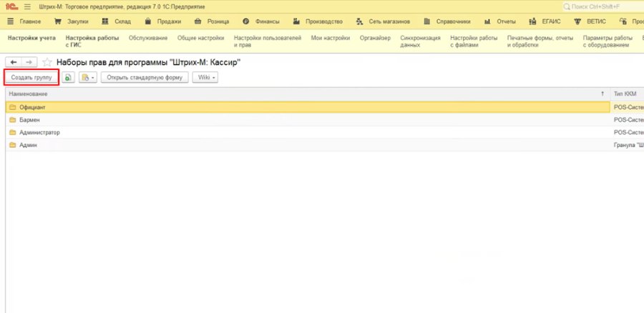Open Настройки учета settings
Image resolution: width=644 pixels, height=313 pixels.
pyautogui.click(x=31, y=38)
